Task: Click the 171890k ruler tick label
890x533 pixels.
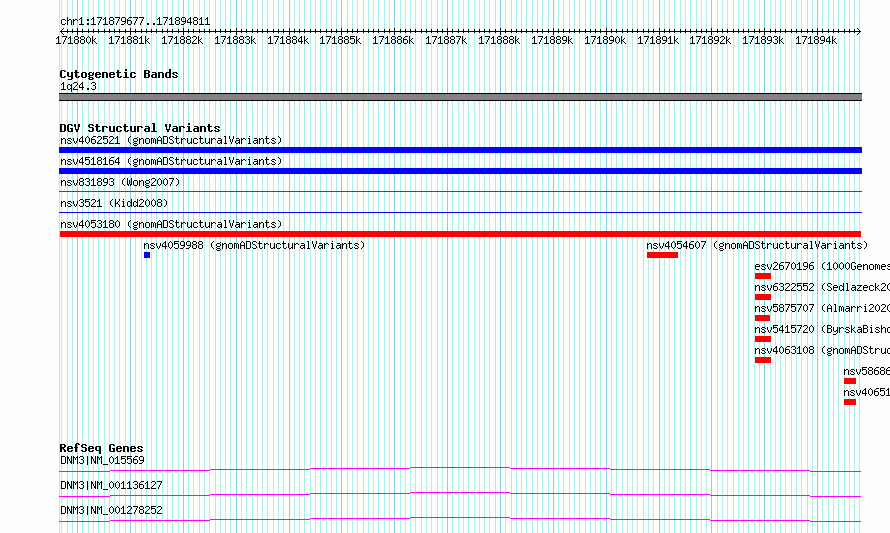Action: coord(605,41)
